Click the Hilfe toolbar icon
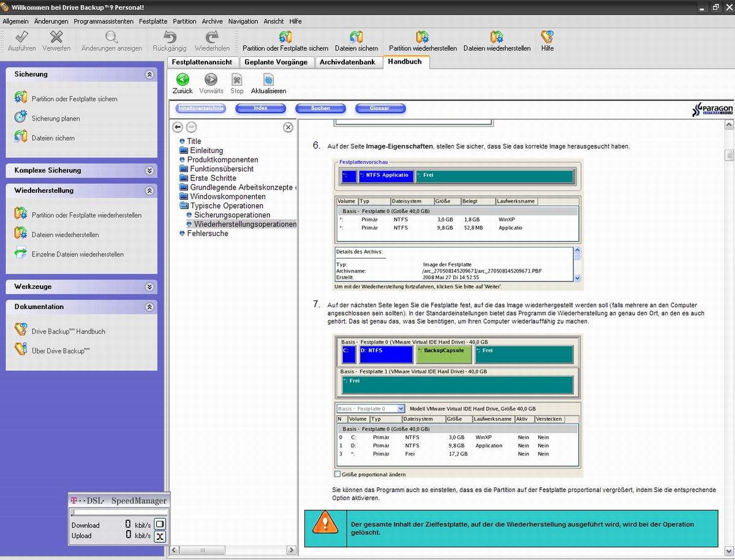Viewport: 735px width, 560px height. tap(547, 37)
